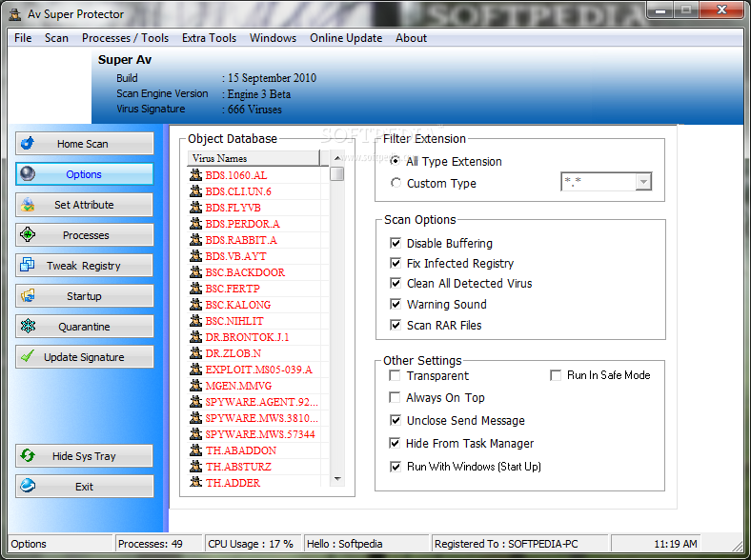Open the About menu

(x=411, y=38)
